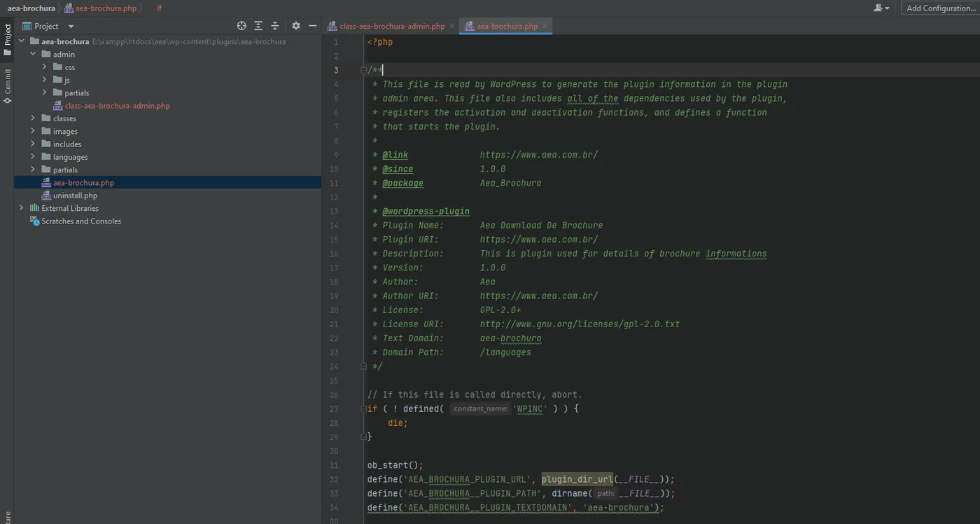This screenshot has width=980, height=524.
Task: Click the languages folder icon
Action: click(x=46, y=157)
